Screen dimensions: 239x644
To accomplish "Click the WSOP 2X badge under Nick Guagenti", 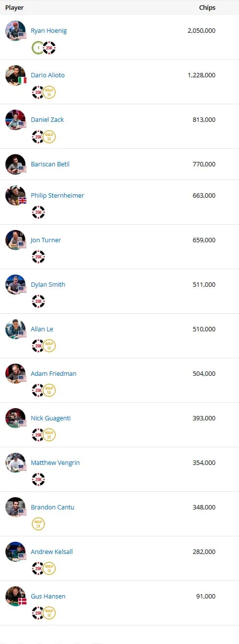I will 49,435.
